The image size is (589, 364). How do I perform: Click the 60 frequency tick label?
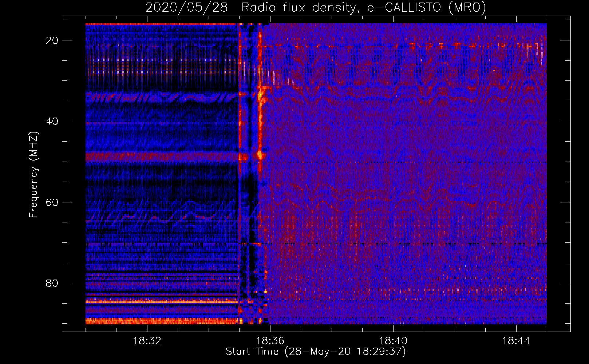pyautogui.click(x=52, y=202)
